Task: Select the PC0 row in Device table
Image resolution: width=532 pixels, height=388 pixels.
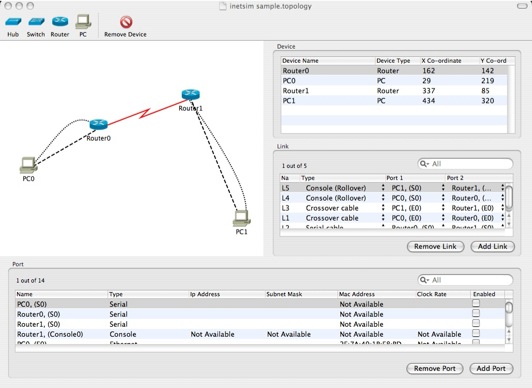Action: [x=394, y=81]
